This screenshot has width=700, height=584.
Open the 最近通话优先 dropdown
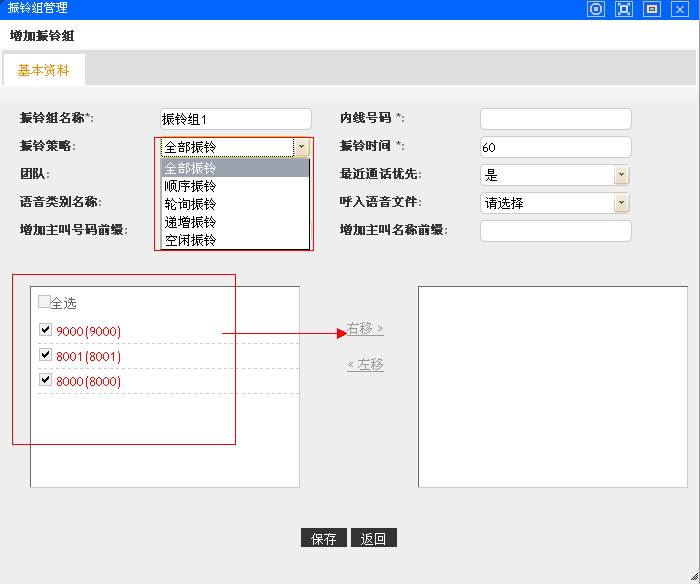tap(621, 175)
